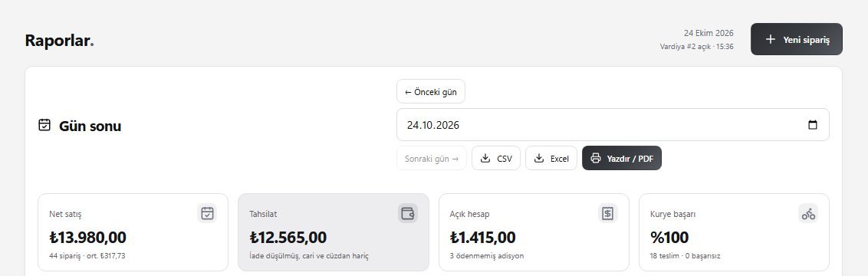
Task: Click the Net satış calendar icon
Action: (x=207, y=213)
